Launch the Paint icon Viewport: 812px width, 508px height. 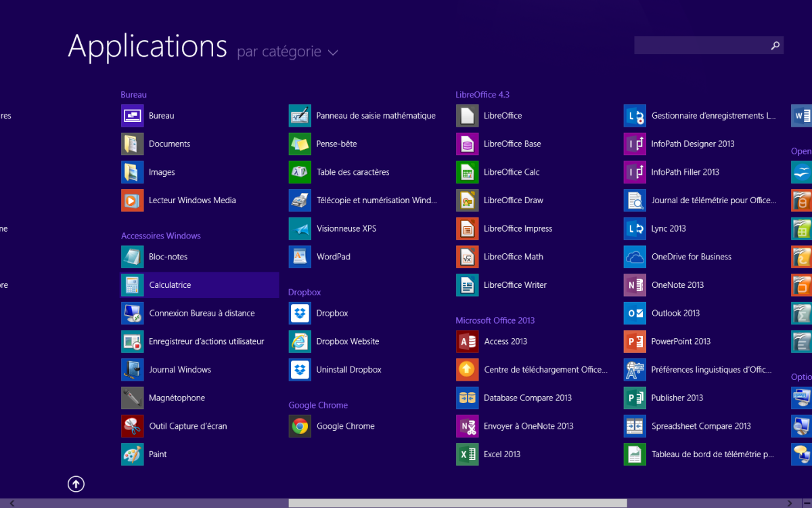[133, 454]
